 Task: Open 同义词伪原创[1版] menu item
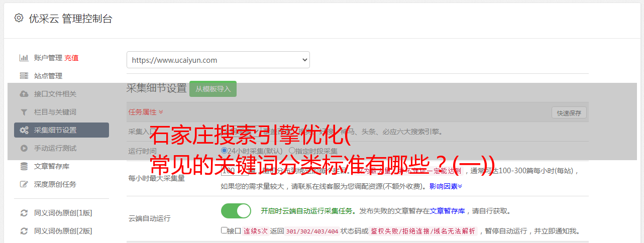(x=63, y=213)
